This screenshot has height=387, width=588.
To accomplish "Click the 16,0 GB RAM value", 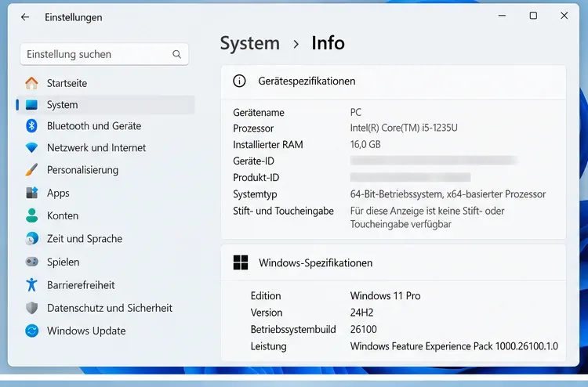I will coord(365,144).
